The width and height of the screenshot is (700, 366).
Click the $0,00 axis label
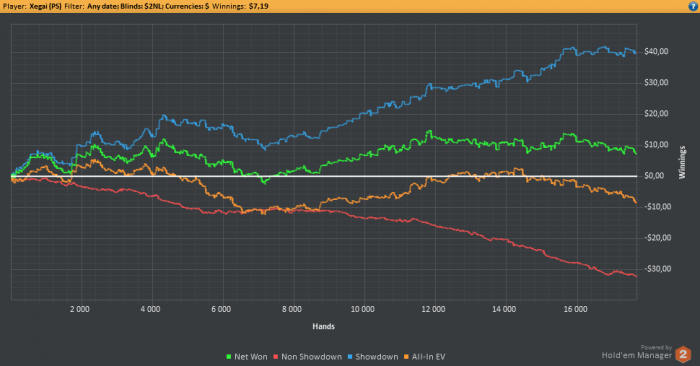654,176
